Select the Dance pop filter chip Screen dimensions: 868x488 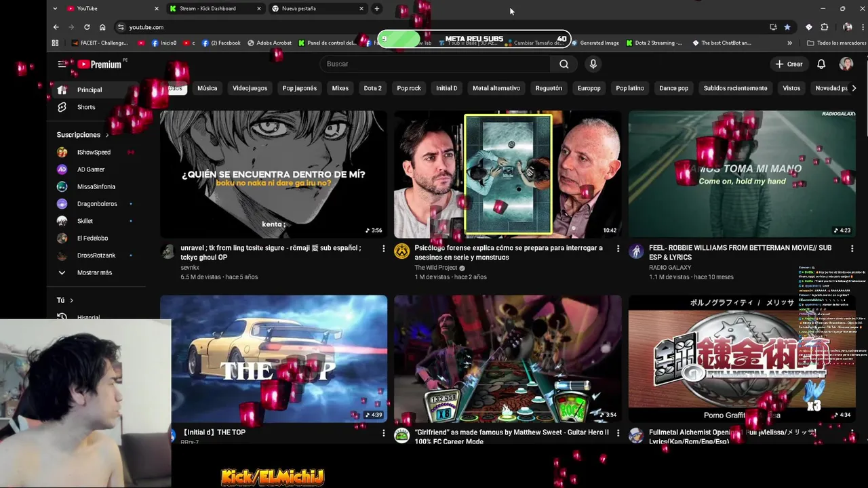(x=674, y=88)
